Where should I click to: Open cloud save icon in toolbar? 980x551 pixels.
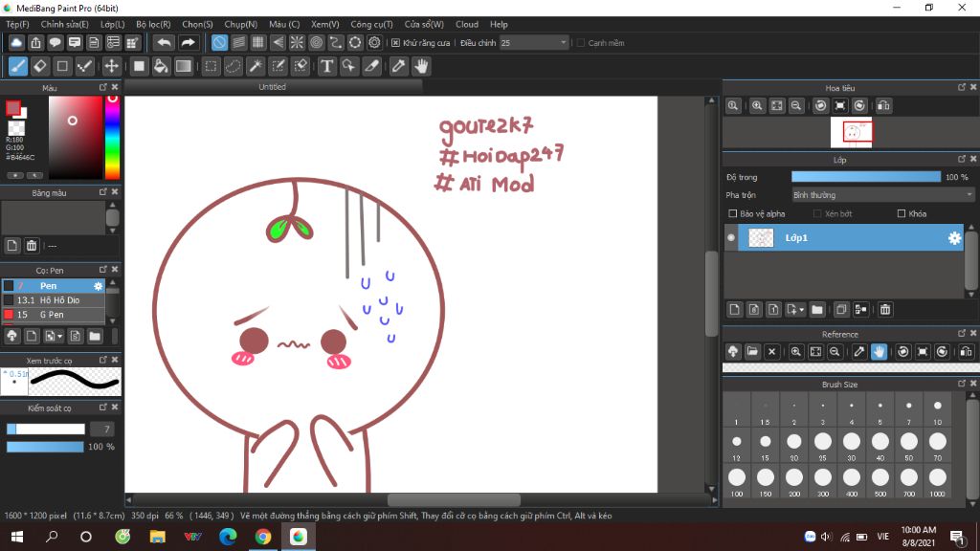[x=16, y=42]
